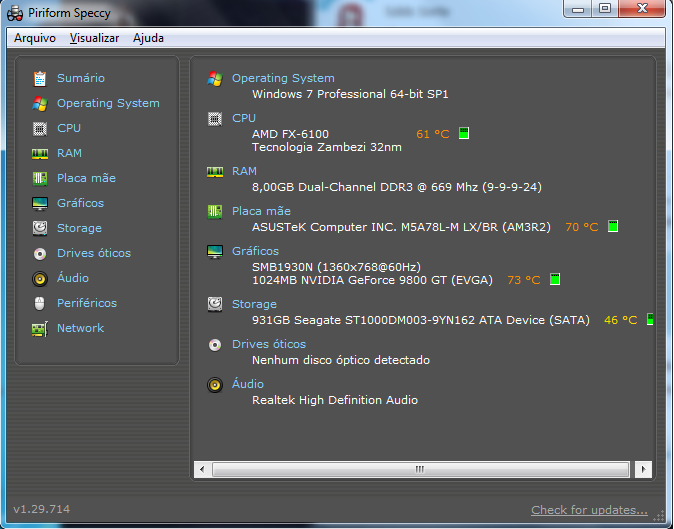Click the Operating System heading link in summary

[x=283, y=78]
